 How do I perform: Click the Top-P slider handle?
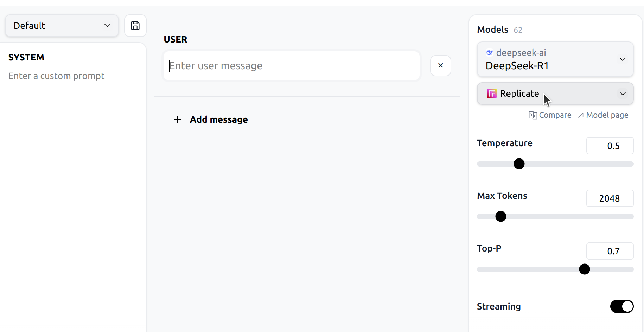coord(584,269)
